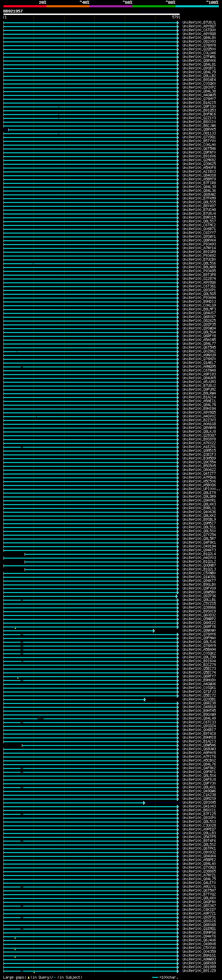Open hit UniRef100_B6CJW6
This screenshot has height=980, width=222.
click(x=199, y=125)
